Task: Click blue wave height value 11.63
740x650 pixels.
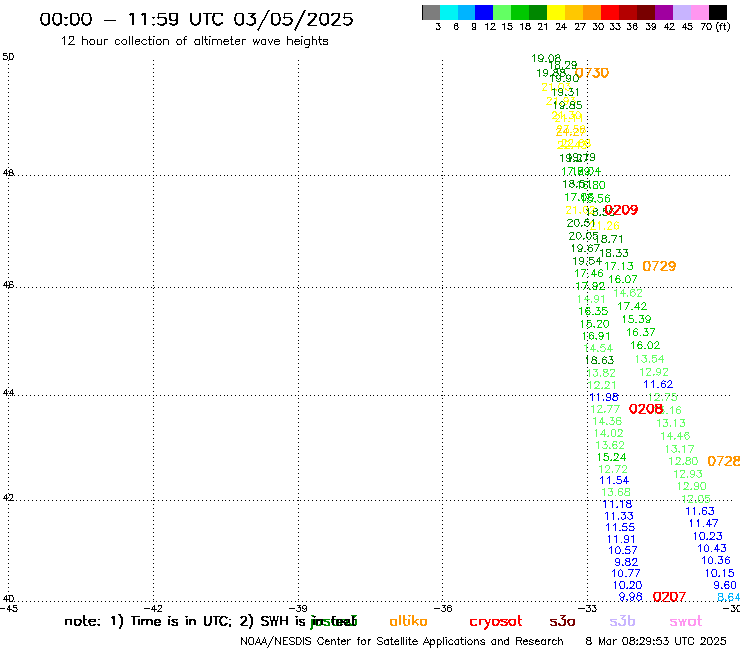Action: [700, 511]
